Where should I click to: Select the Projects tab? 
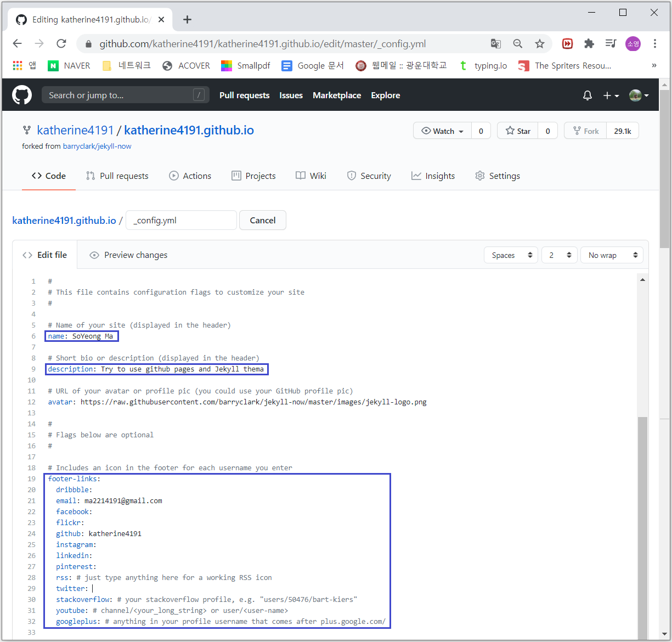pos(253,176)
